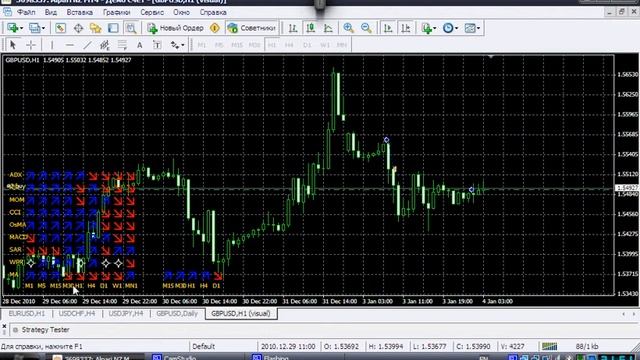Switch chart to MN timeframe
The height and width of the screenshot is (360, 640).
pyautogui.click(x=342, y=45)
